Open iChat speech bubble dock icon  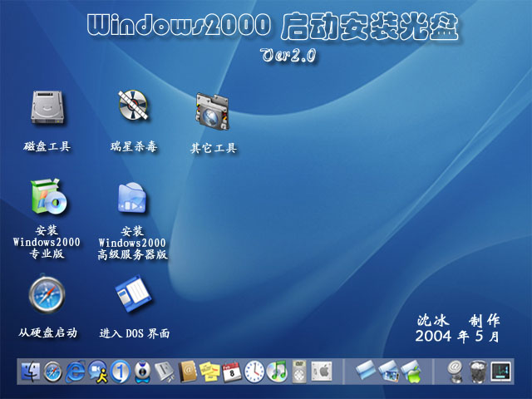coord(98,372)
